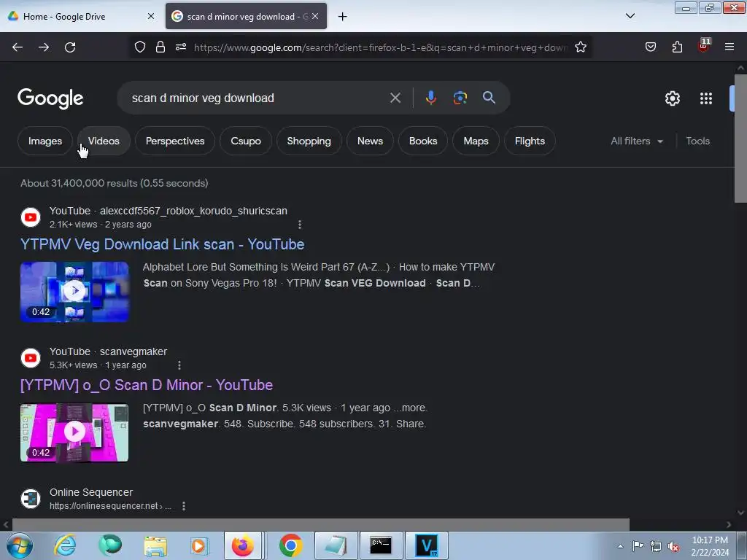This screenshot has height=560, width=747.
Task: Open Chrome from the taskbar
Action: [290, 545]
